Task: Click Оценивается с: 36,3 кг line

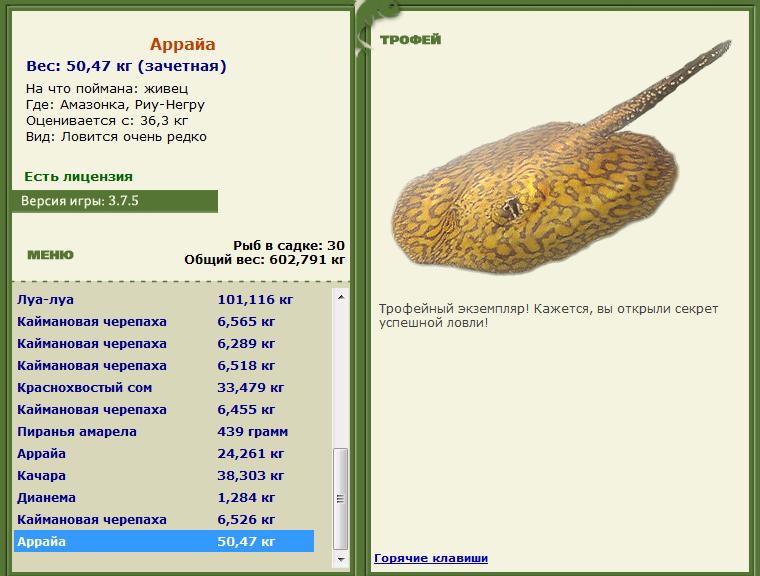Action: coord(107,121)
